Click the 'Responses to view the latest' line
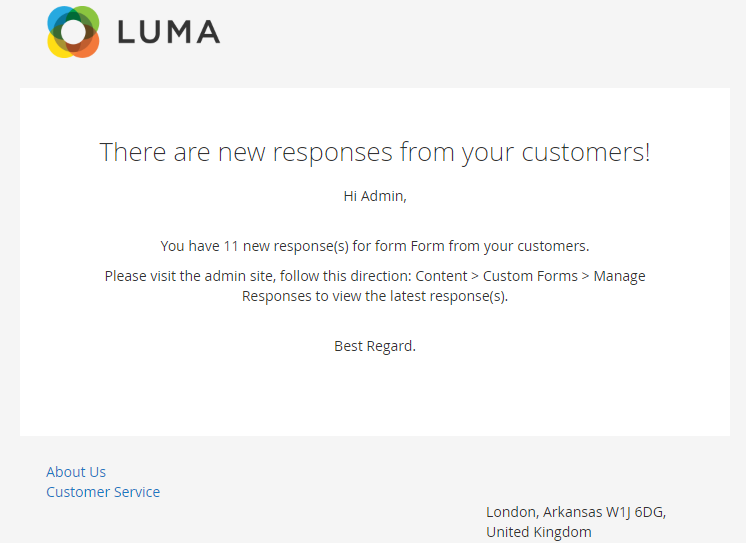 point(375,297)
